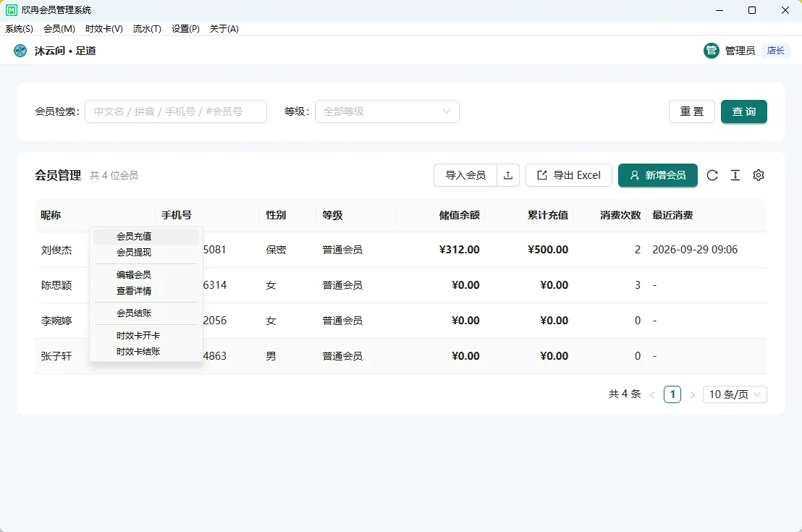Screen dimensions: 802x532
Task: Open the 时效卡(V) menu
Action: coord(104,29)
